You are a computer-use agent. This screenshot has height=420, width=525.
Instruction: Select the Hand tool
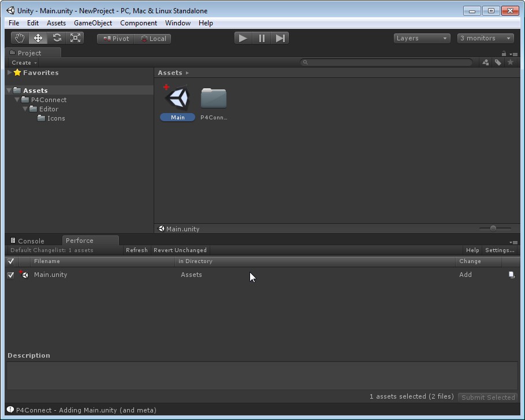tap(20, 38)
